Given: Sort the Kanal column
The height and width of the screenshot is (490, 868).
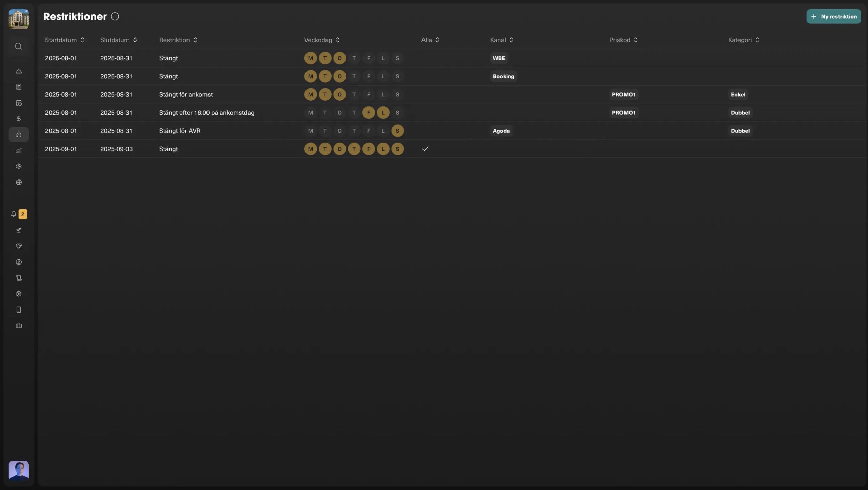Looking at the screenshot, I should pos(501,40).
